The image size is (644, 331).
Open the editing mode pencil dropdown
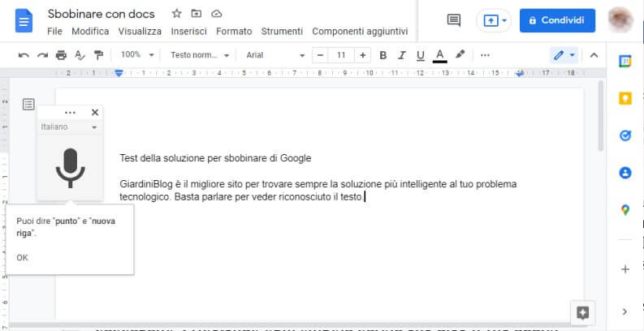(x=564, y=55)
